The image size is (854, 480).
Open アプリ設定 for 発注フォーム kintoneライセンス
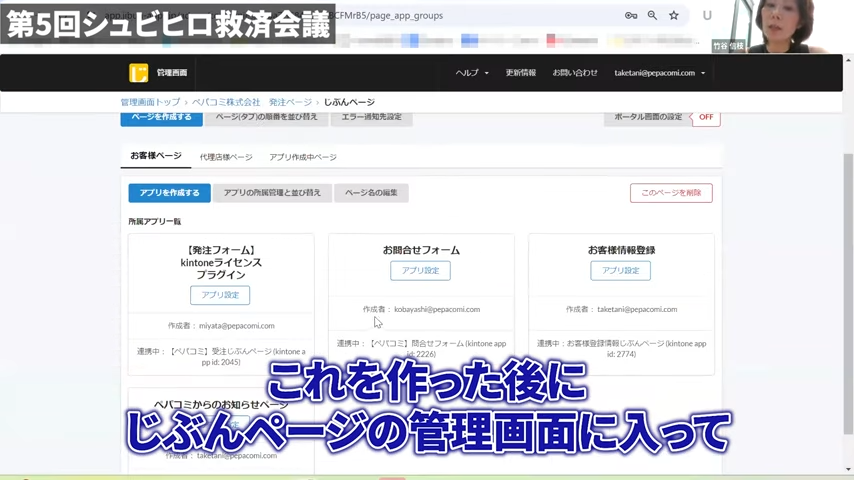pos(220,295)
